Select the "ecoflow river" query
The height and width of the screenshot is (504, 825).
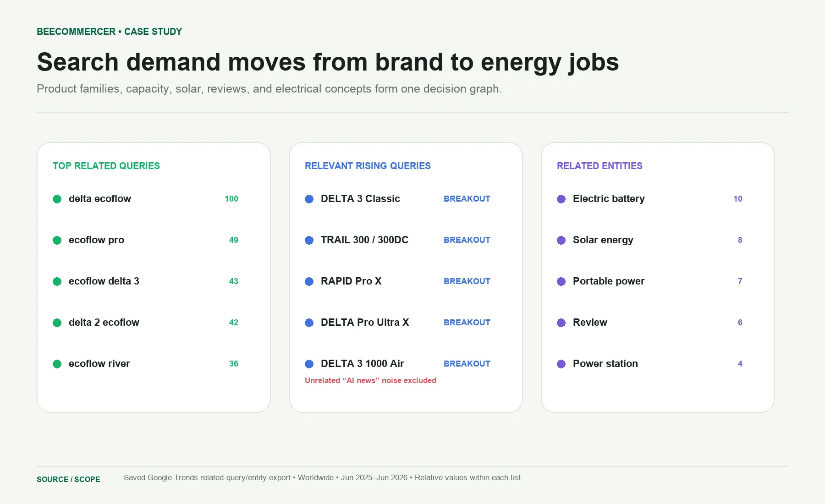click(99, 364)
